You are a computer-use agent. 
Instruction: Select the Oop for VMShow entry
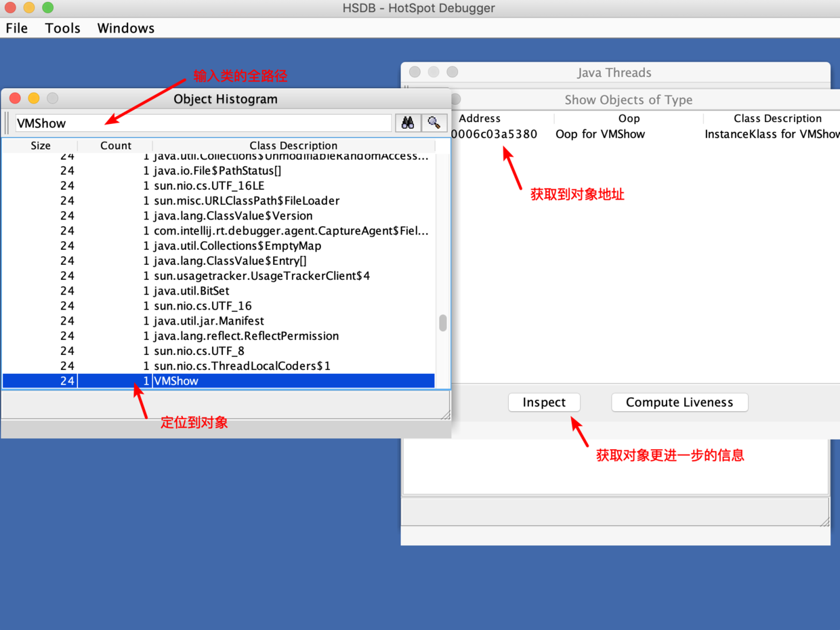[x=600, y=134]
